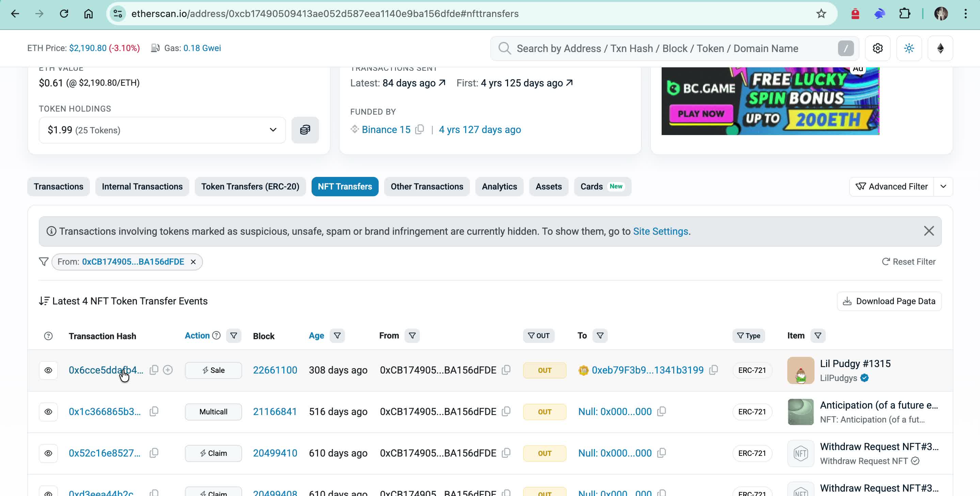The image size is (980, 496).
Task: Download Page Data
Action: pos(889,301)
